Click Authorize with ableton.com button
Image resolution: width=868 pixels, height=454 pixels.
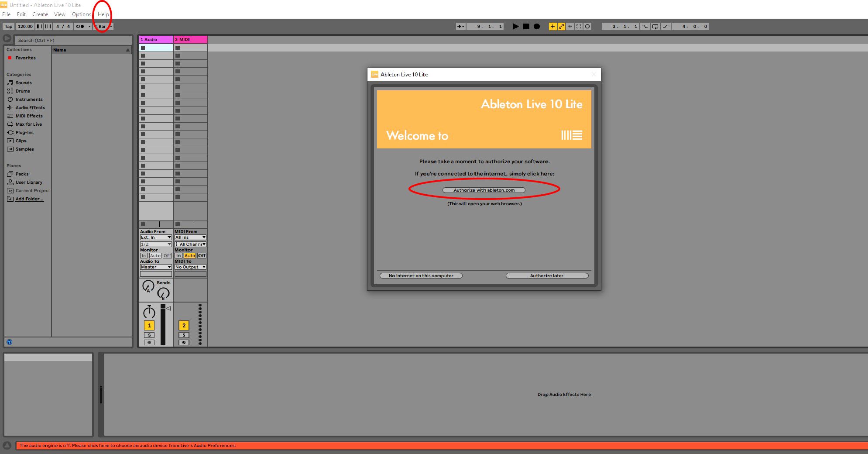(484, 190)
